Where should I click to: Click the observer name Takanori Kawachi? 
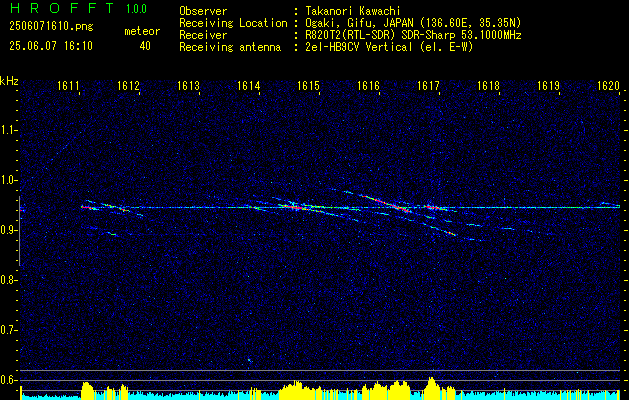coord(353,11)
